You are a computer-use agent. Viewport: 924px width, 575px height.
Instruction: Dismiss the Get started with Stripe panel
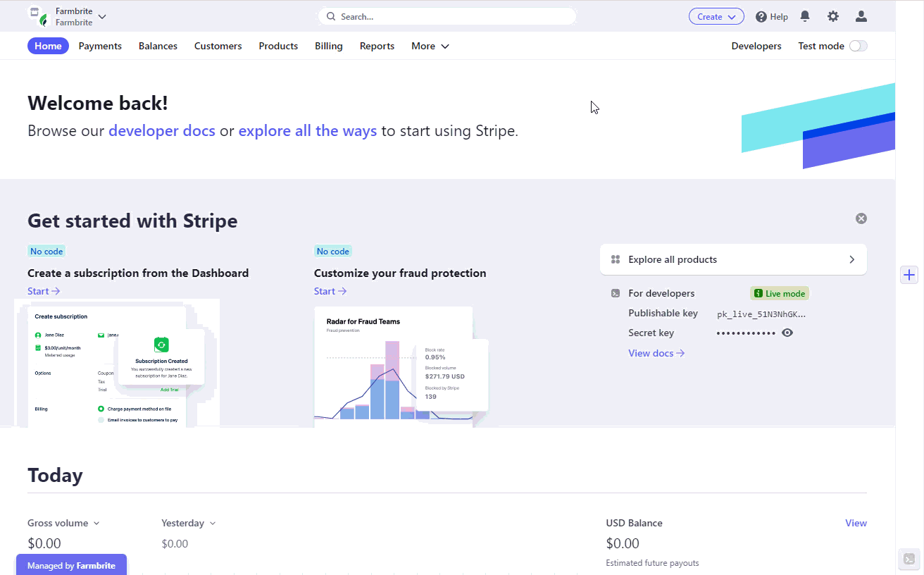(x=861, y=218)
